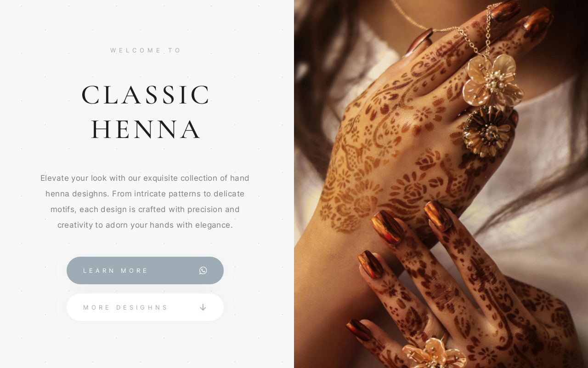Click the paragraph line starting with Elevate your look
The image size is (588, 368).
click(145, 178)
